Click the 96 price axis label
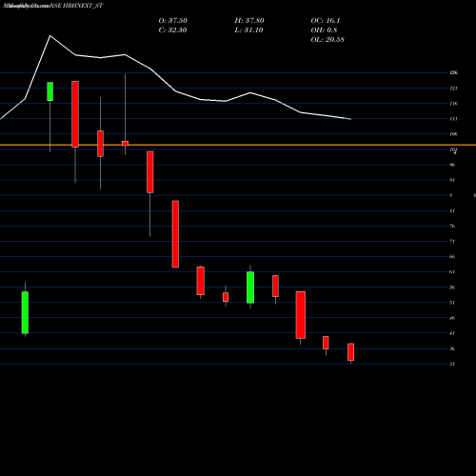The image size is (476, 476). 452,165
